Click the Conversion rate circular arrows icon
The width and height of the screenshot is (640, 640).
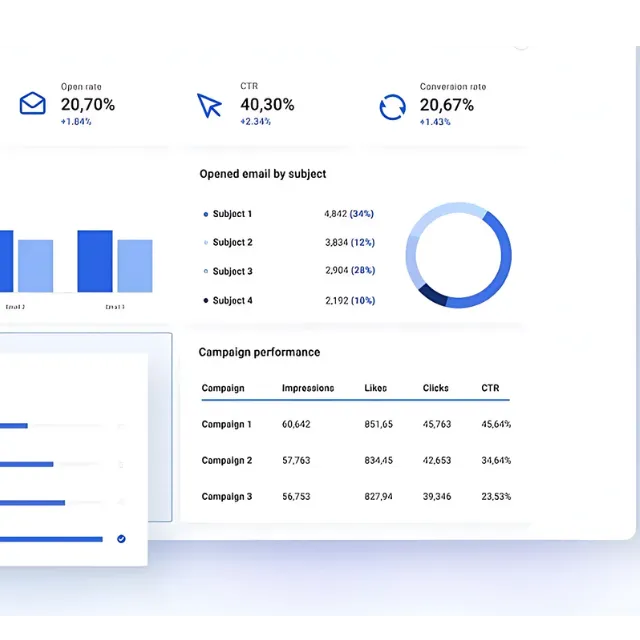392,107
